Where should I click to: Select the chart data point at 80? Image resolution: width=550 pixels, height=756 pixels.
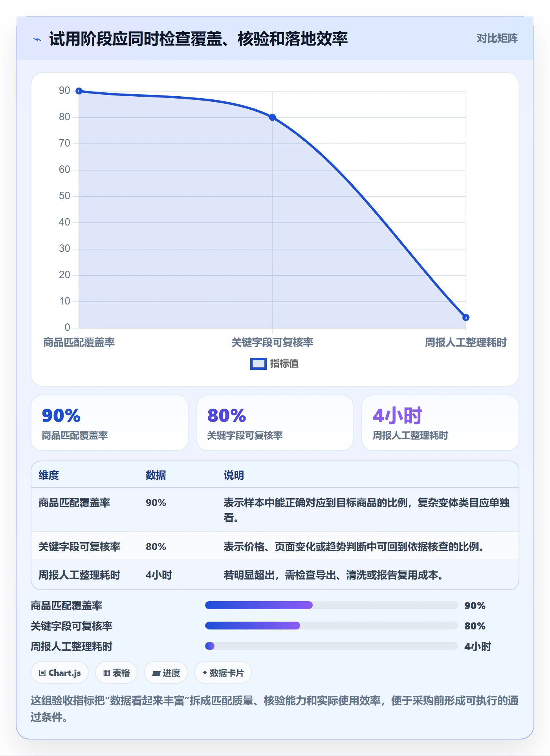pyautogui.click(x=272, y=117)
